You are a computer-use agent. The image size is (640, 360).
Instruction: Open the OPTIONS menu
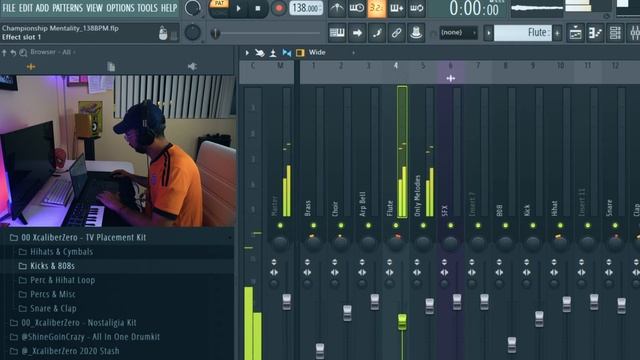tap(120, 8)
